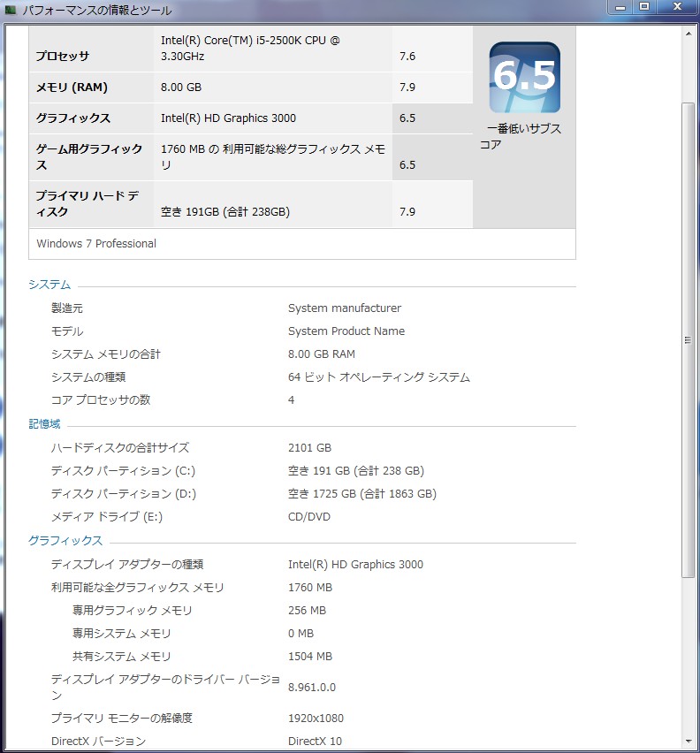This screenshot has height=753, width=700.
Task: Click the vertical scrollbar thumb
Action: point(688,340)
